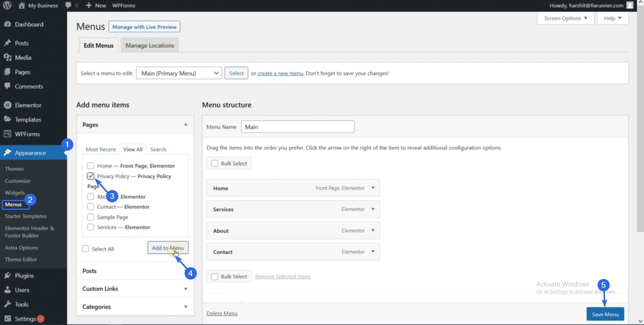Viewport: 644px width, 325px height.
Task: Click the Settings icon in sidebar
Action: tap(7, 319)
